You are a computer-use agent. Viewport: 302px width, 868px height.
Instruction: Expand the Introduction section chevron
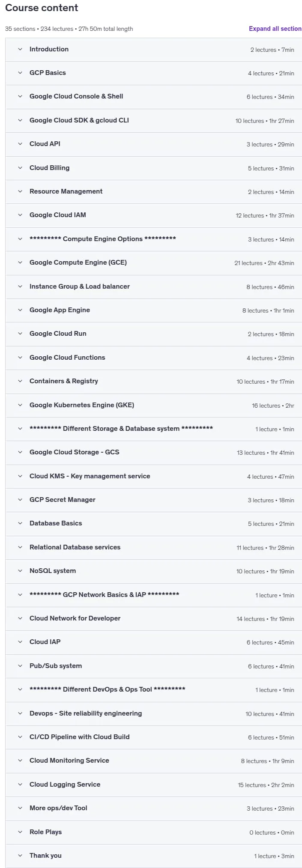(x=20, y=49)
